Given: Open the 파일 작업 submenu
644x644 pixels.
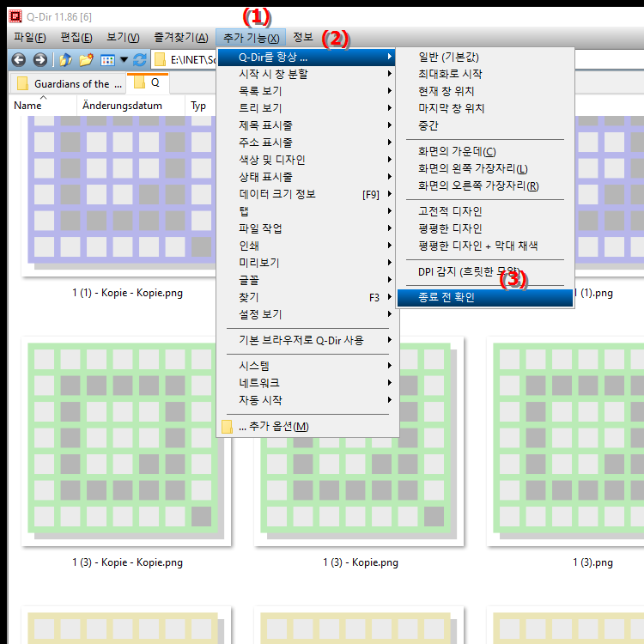Looking at the screenshot, I should [x=307, y=228].
